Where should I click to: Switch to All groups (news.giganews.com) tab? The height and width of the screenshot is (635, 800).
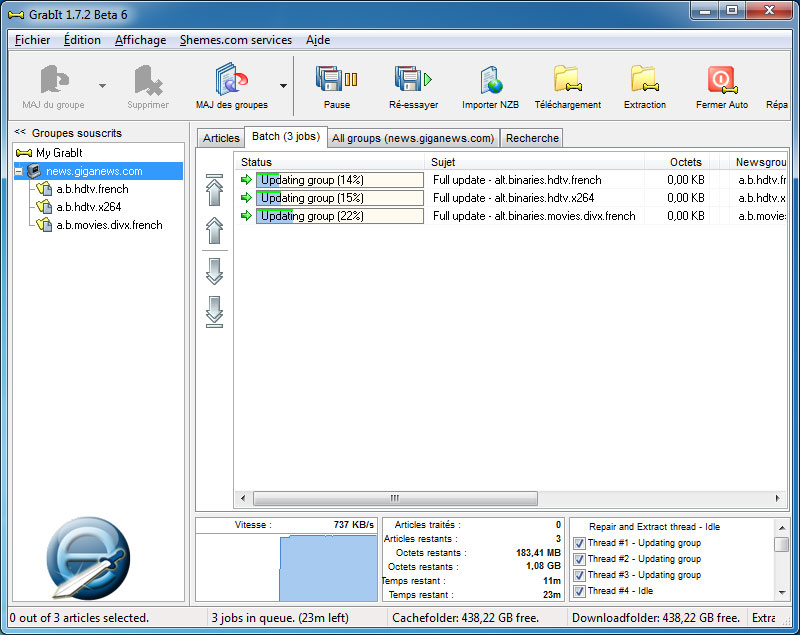tap(413, 138)
